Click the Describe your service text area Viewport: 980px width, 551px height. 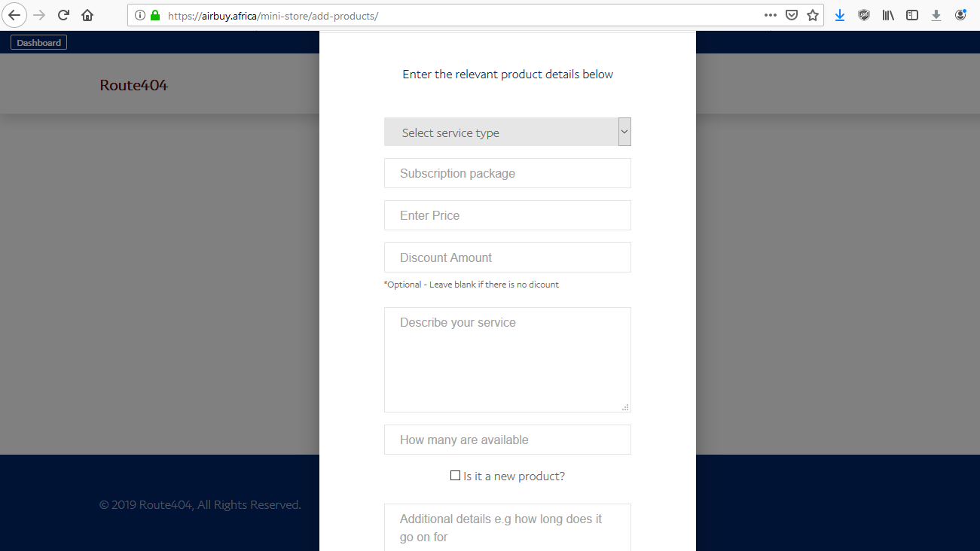click(x=507, y=359)
